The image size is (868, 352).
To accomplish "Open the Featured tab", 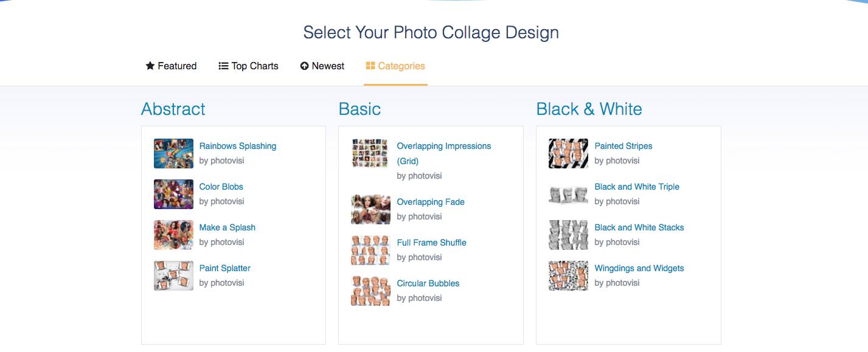I will click(x=171, y=66).
